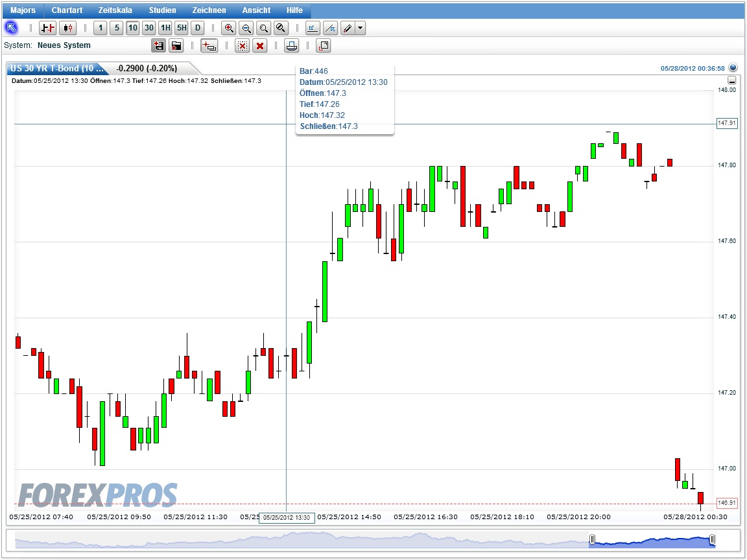Open the Zeitskala menu
Image resolution: width=747 pixels, height=560 pixels.
pyautogui.click(x=115, y=10)
